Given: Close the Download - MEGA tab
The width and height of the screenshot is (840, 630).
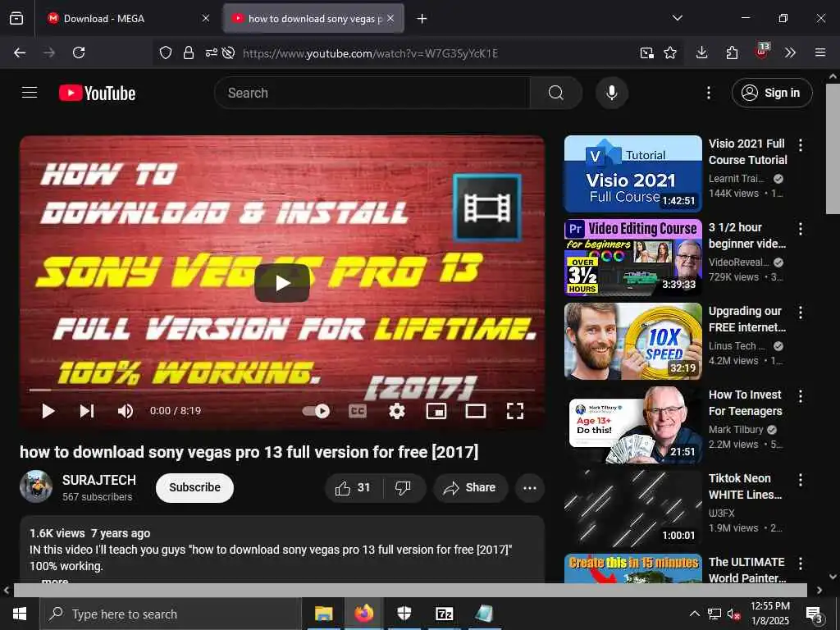Looking at the screenshot, I should click(x=206, y=18).
